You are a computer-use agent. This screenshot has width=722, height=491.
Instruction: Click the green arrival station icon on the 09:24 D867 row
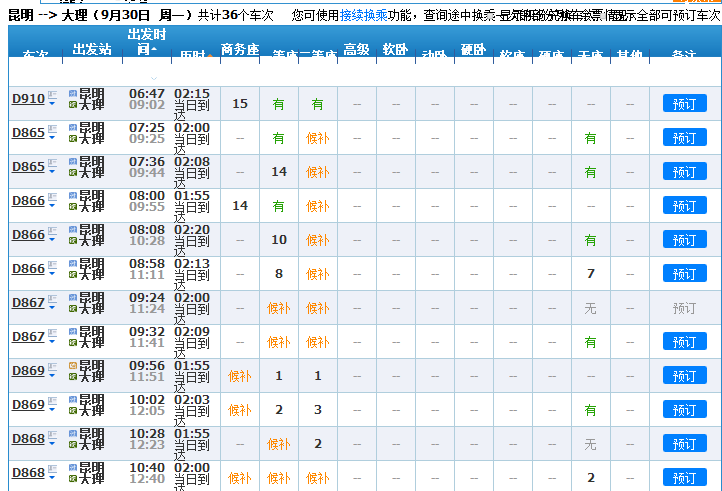[x=73, y=308]
